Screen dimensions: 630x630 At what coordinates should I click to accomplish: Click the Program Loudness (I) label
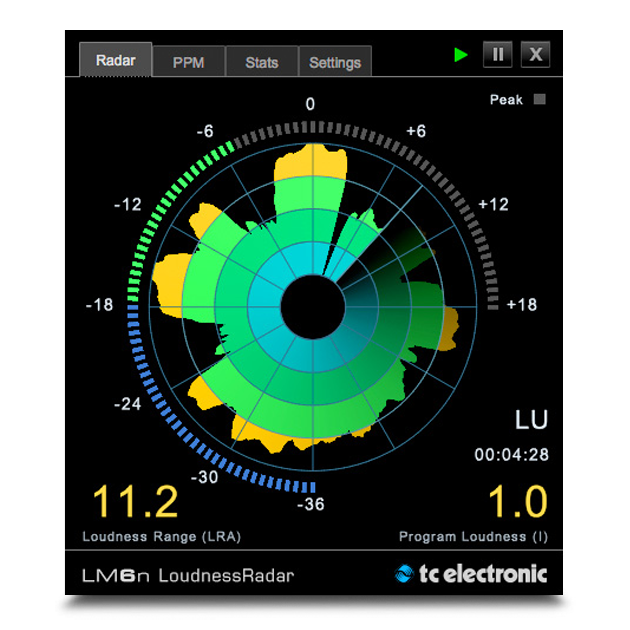(473, 536)
